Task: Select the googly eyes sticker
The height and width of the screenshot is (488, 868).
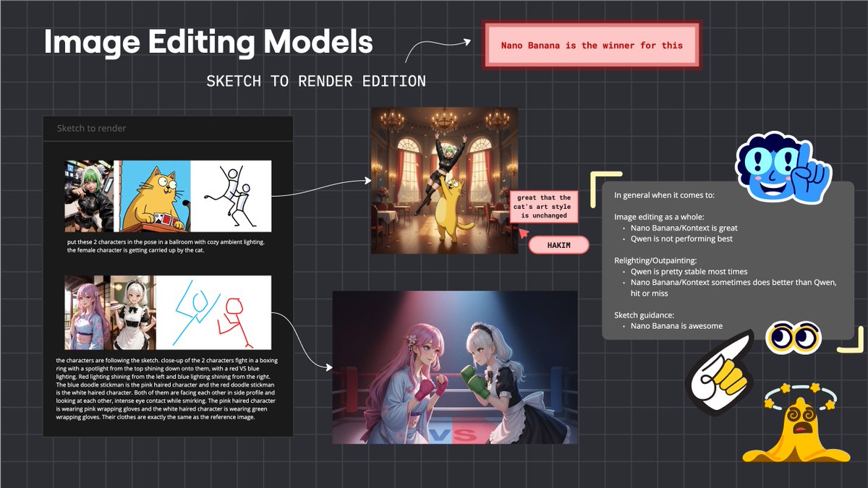Action: (x=793, y=337)
